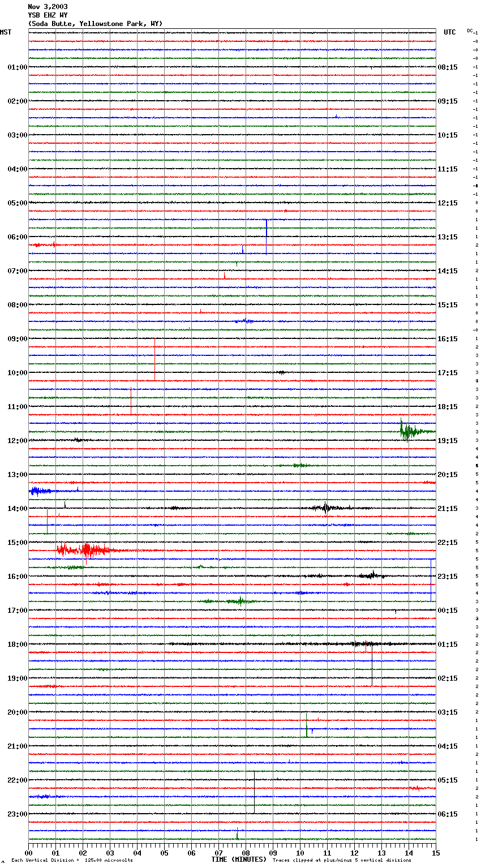The height and width of the screenshot is (868, 481).
Task: Click the "(Soda Butte, Yellowstone Park, WY)" location line
Action: pos(95,24)
